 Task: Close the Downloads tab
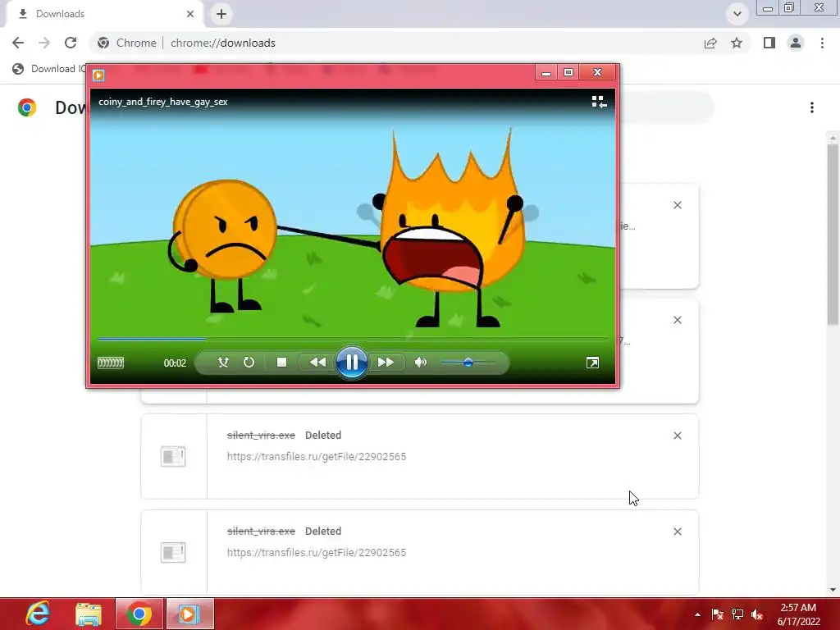(x=190, y=14)
